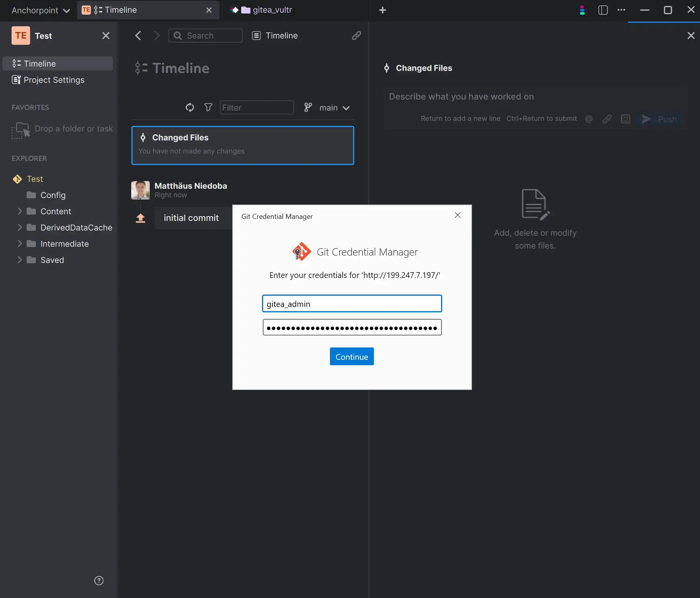Click the copy link icon beside Timeline
Viewport: 700px width, 598px height.
[x=357, y=36]
